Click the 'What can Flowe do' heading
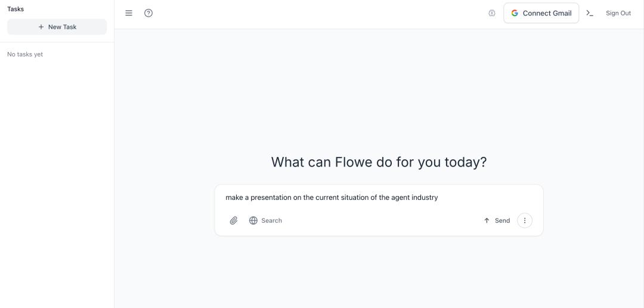644x308 pixels. click(379, 162)
